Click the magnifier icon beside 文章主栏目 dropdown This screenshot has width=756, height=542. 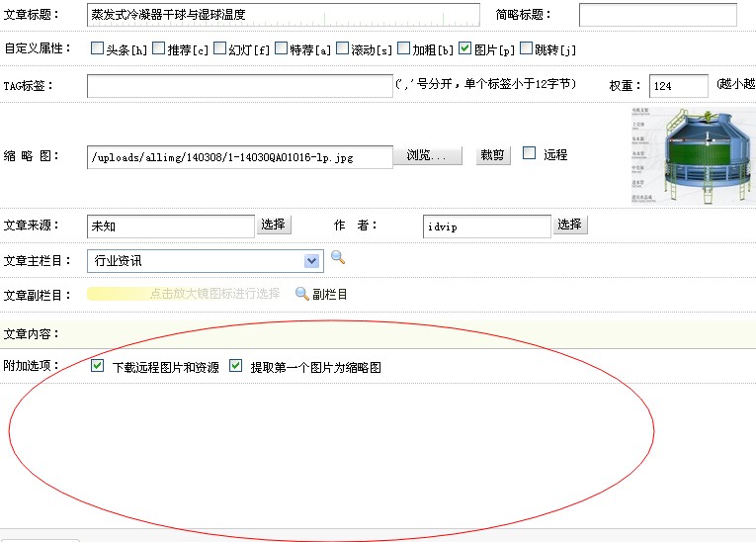[338, 258]
